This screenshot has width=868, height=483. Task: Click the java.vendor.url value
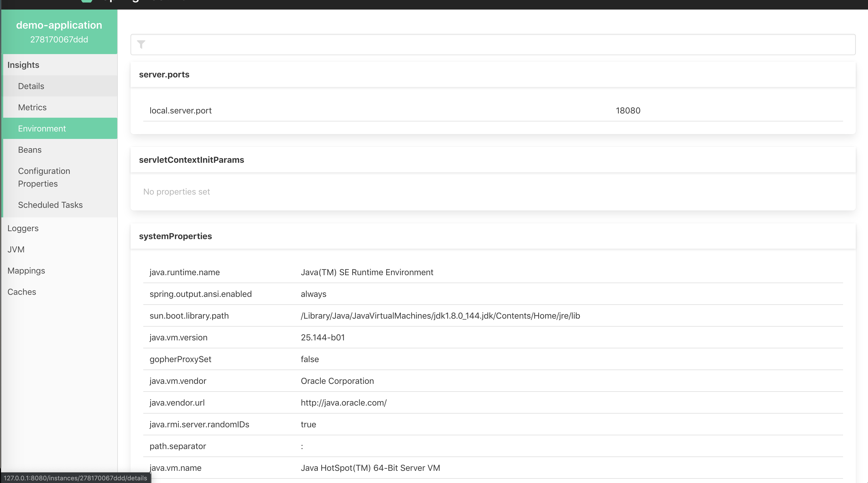pos(343,402)
